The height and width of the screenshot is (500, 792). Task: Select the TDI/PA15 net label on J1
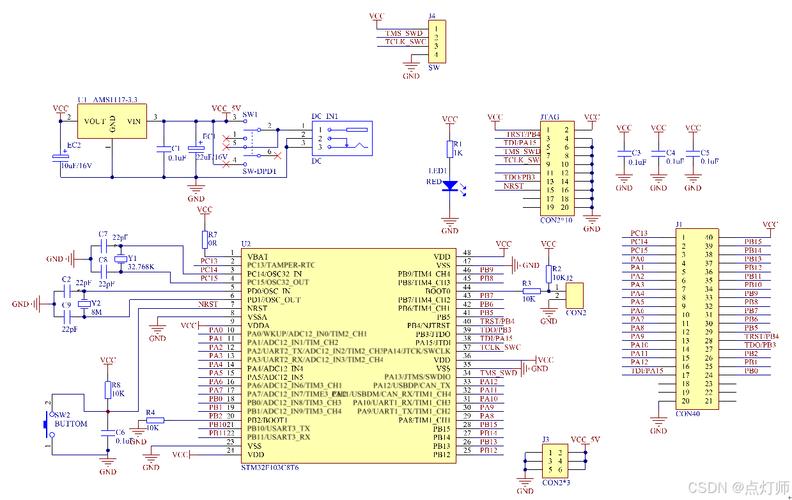coord(647,371)
